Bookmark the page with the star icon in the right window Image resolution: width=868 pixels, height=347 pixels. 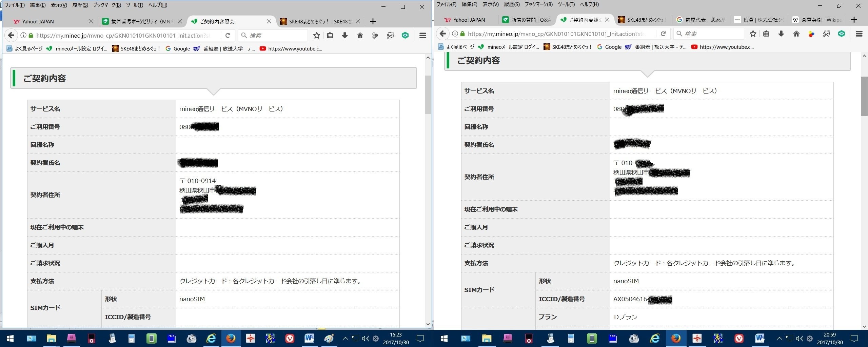click(753, 34)
